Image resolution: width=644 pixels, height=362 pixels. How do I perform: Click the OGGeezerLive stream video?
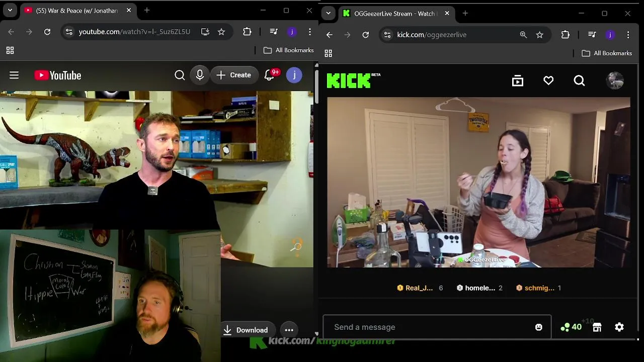pos(478,183)
